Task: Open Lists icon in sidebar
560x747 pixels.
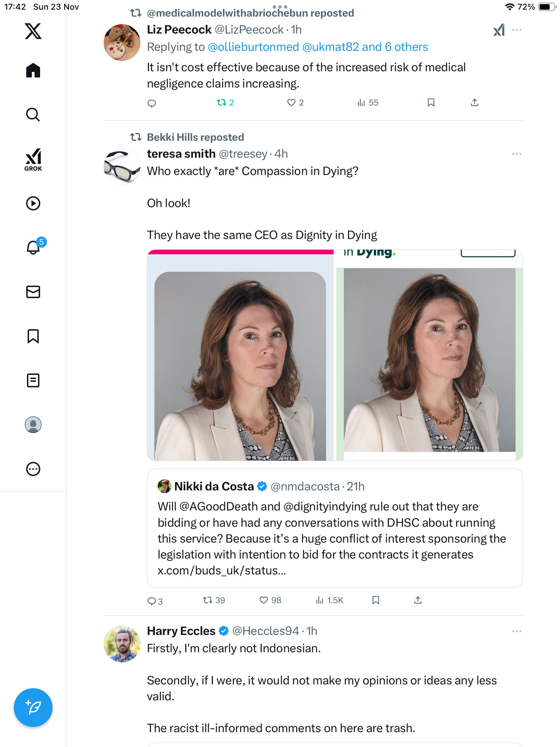Action: [x=33, y=380]
